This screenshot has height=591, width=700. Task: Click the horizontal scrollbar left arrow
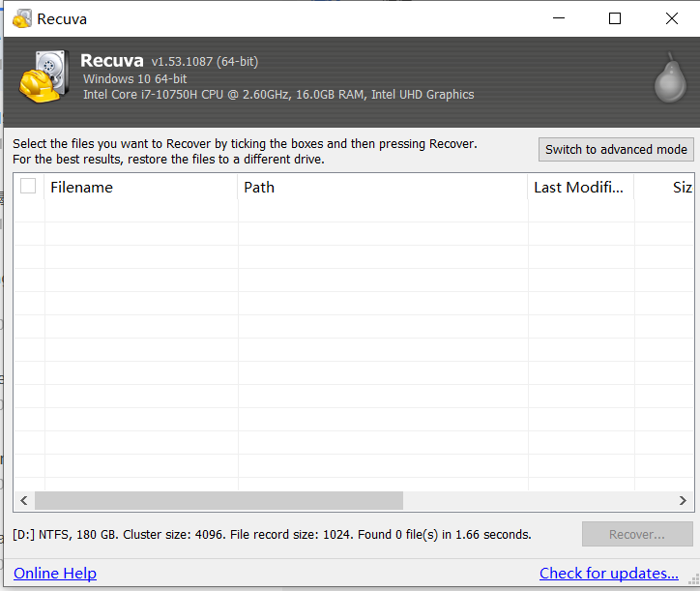click(x=24, y=501)
